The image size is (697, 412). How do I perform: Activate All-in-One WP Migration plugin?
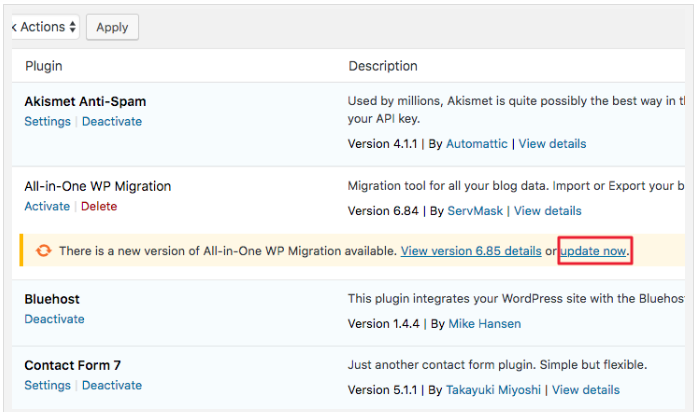coord(47,207)
